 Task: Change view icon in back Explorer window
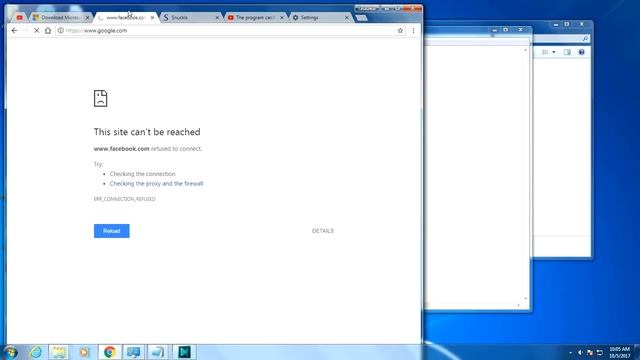(545, 52)
